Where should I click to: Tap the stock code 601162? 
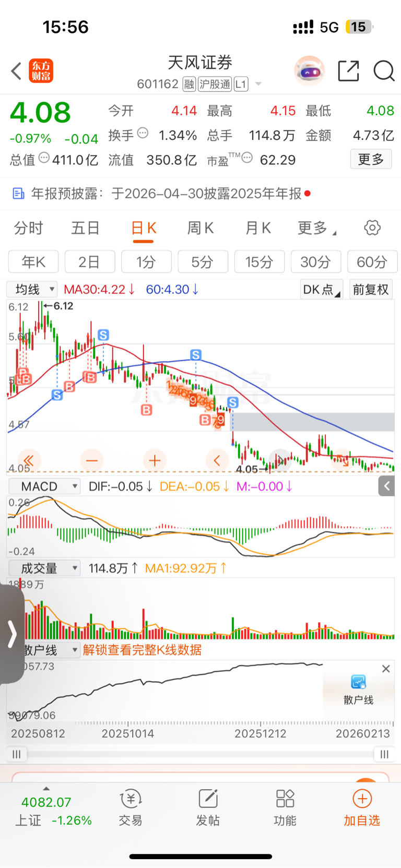(158, 84)
